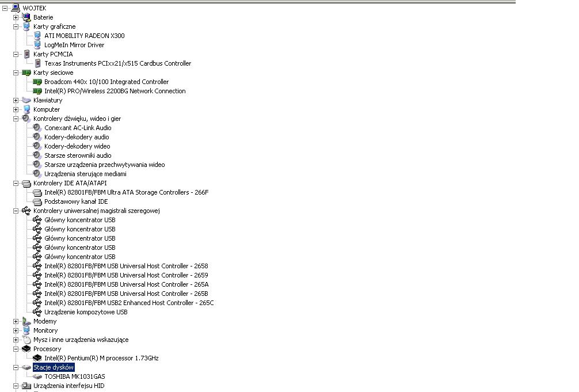The width and height of the screenshot is (579, 392).
Task: Collapse the Karty graficzne category
Action: (x=16, y=26)
